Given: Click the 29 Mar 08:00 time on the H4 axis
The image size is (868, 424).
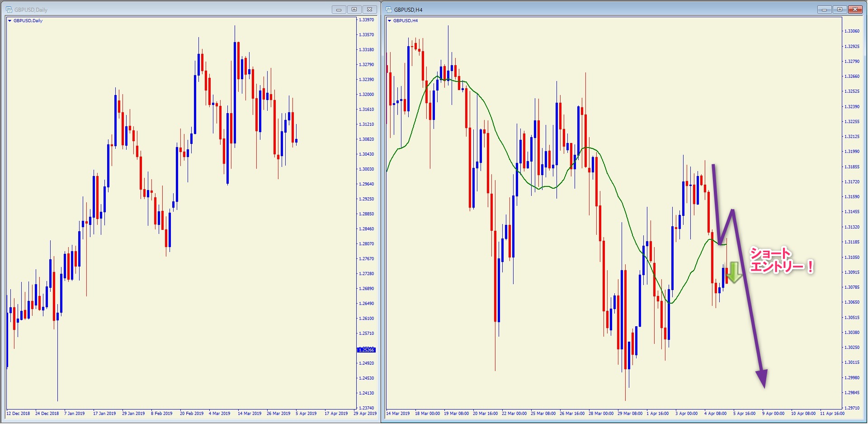Looking at the screenshot, I should 630,414.
